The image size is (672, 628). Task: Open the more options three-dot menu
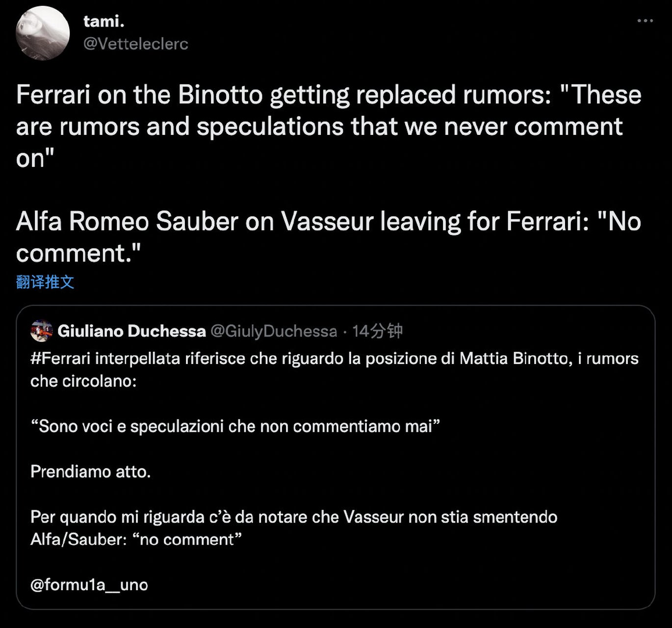pyautogui.click(x=645, y=21)
